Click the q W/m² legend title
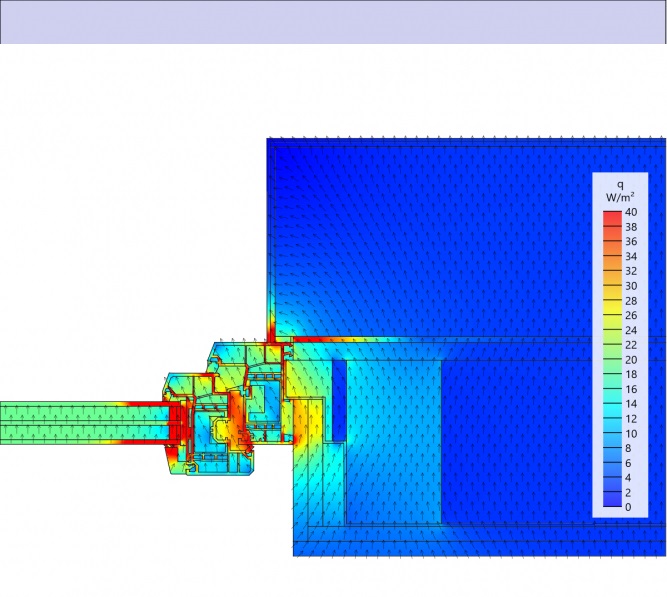This screenshot has width=667, height=597. click(620, 190)
